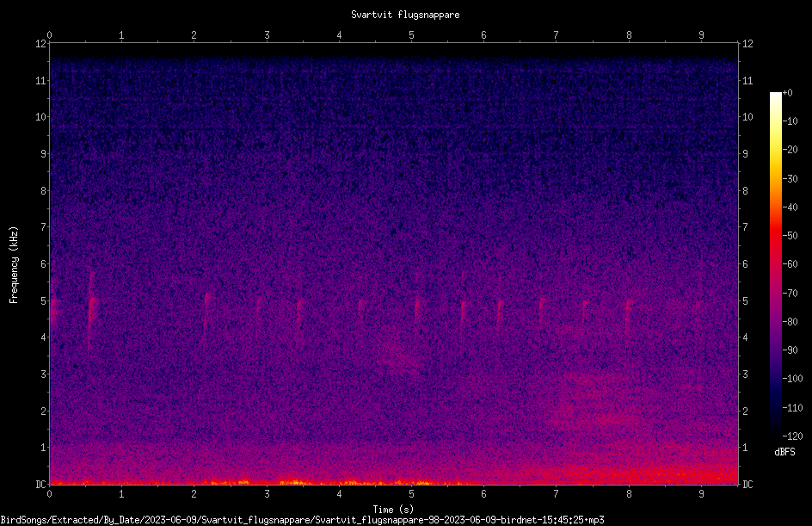The height and width of the screenshot is (526, 812).
Task: Click "DC" on the left frequency axis
Action: [x=40, y=485]
